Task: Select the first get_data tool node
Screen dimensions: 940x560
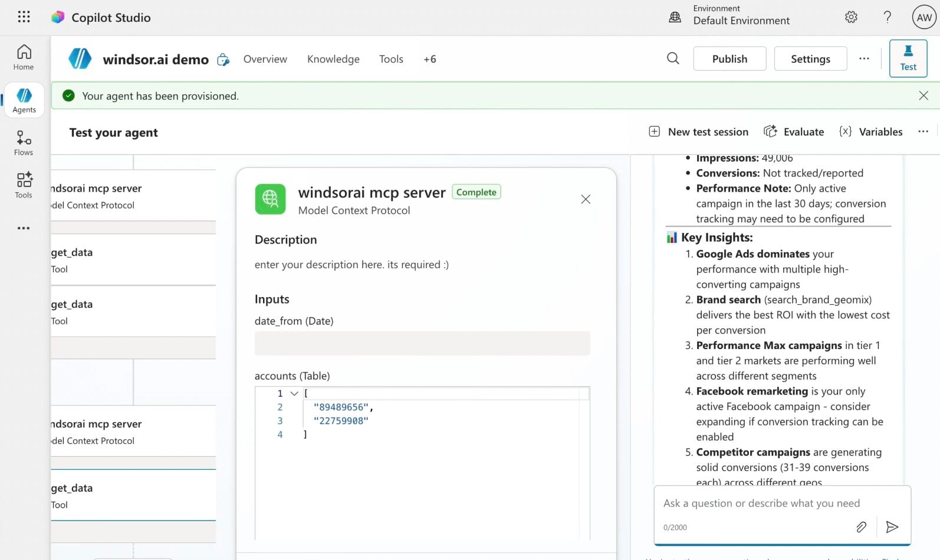Action: 133,260
